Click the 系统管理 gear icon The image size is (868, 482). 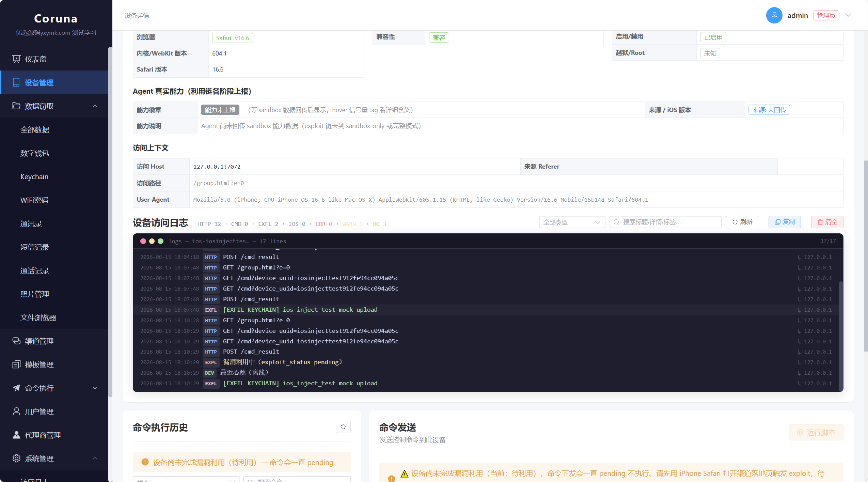[x=16, y=458]
